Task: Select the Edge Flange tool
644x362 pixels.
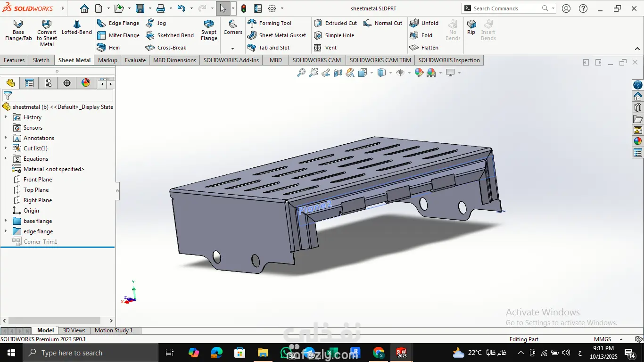Action: point(118,23)
